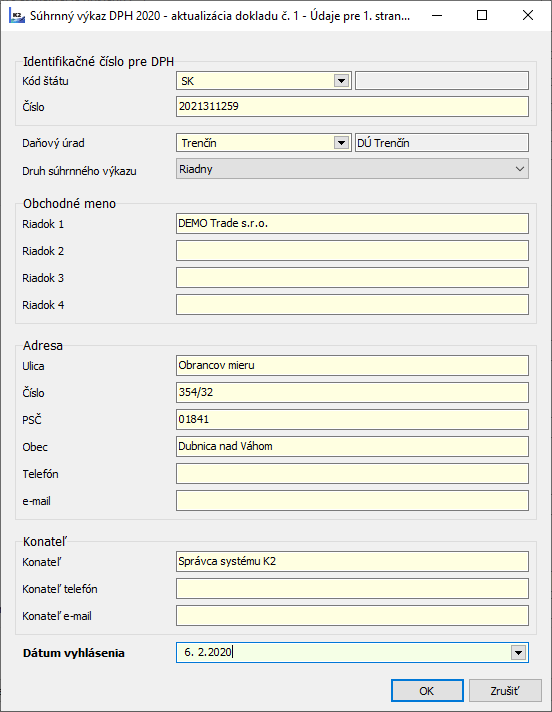This screenshot has height=712, width=552.
Task: Expand the Daňový úrad dropdown arrow
Action: 341,143
